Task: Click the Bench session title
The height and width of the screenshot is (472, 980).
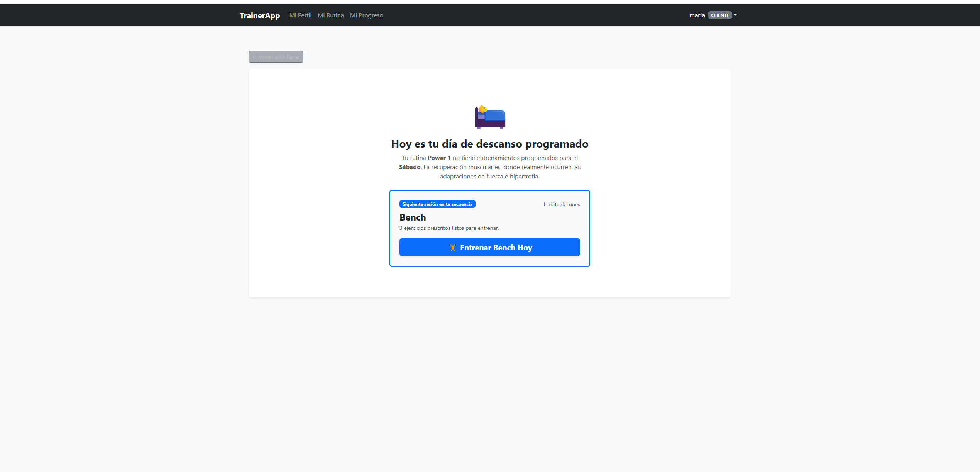Action: 413,217
